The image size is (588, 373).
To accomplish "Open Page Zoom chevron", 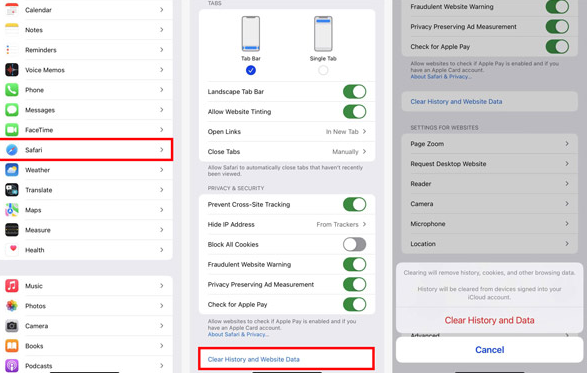I will (x=567, y=144).
